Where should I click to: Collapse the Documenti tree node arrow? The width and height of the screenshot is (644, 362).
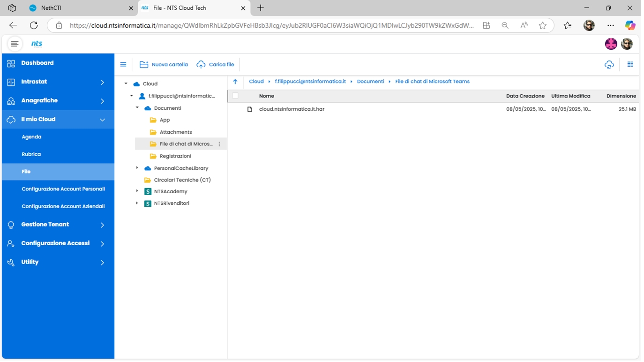[137, 108]
